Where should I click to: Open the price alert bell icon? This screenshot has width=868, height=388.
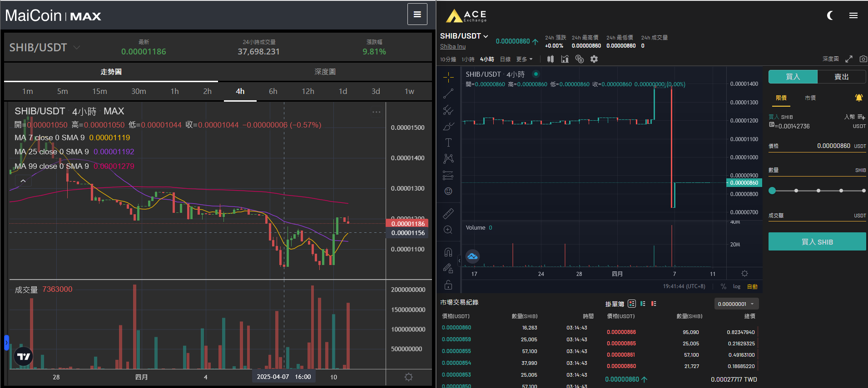coord(858,98)
